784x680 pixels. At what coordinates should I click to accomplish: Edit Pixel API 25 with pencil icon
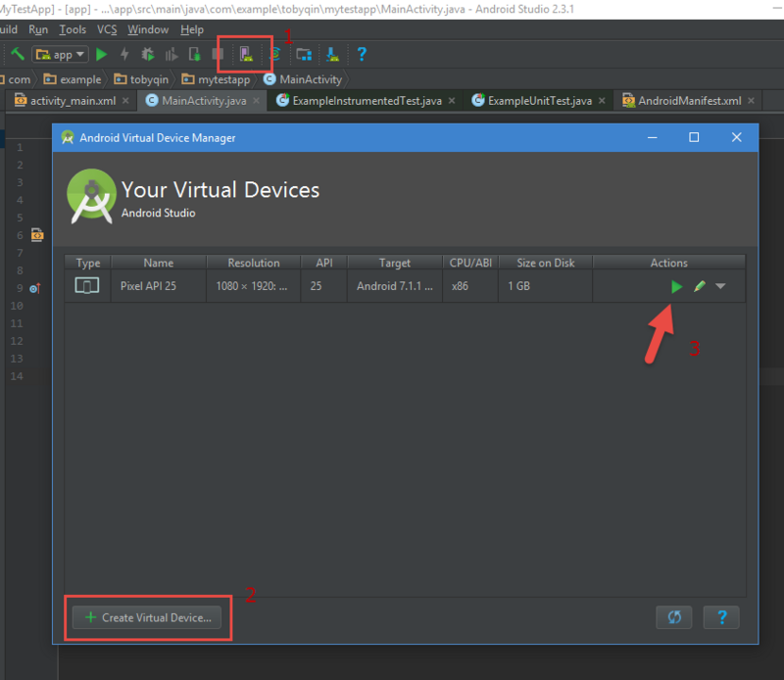pyautogui.click(x=700, y=286)
